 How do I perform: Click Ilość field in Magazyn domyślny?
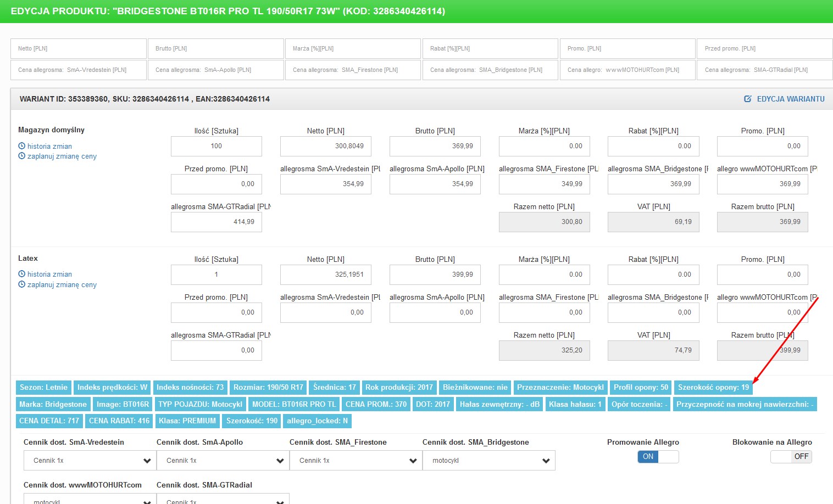pos(216,146)
